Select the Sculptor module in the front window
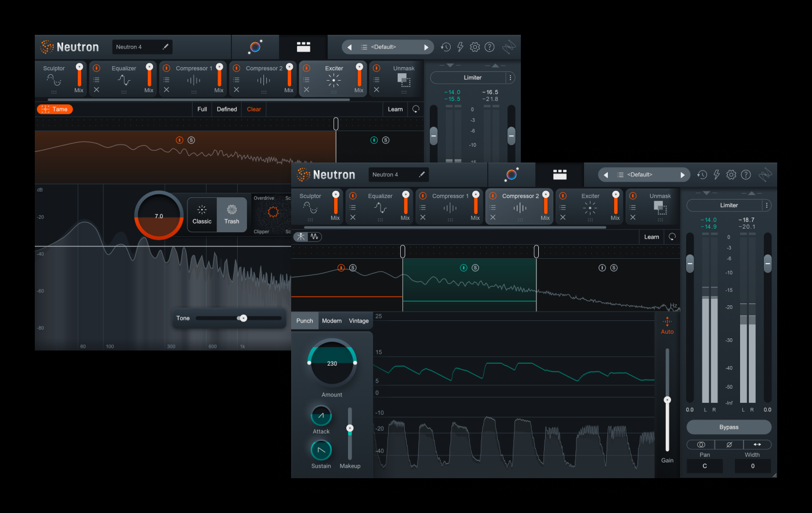 [x=310, y=207]
